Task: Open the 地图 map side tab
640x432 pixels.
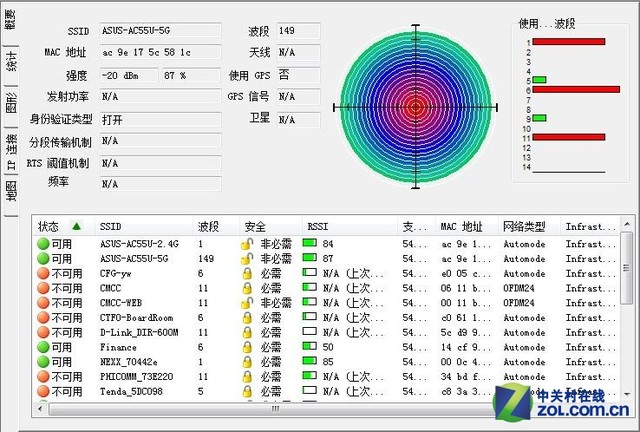Action: pyautogui.click(x=11, y=192)
